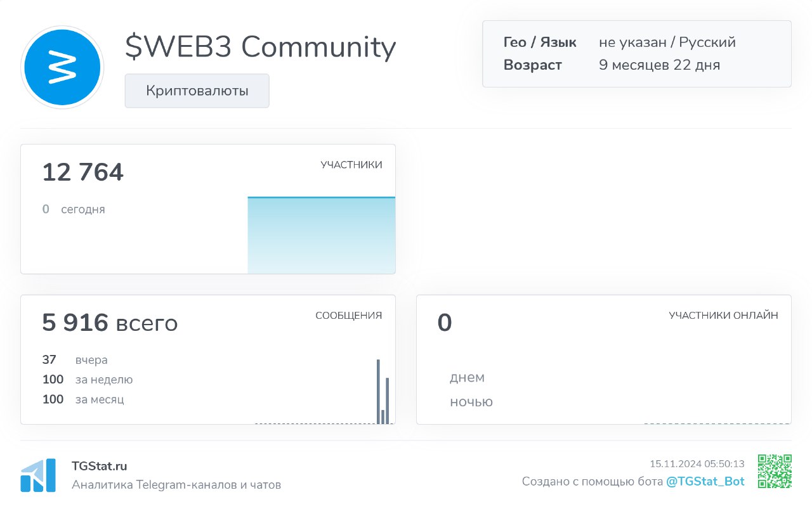Click the $WEB3 Community channel avatar
The image size is (812, 509).
click(x=62, y=67)
